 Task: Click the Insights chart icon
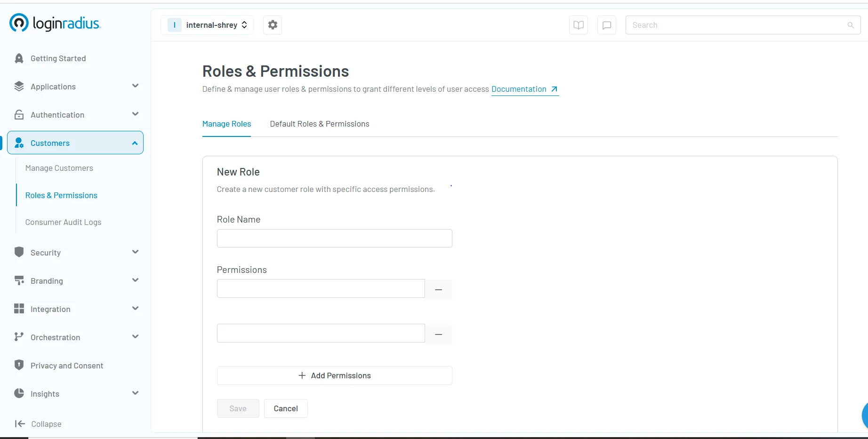pos(19,394)
